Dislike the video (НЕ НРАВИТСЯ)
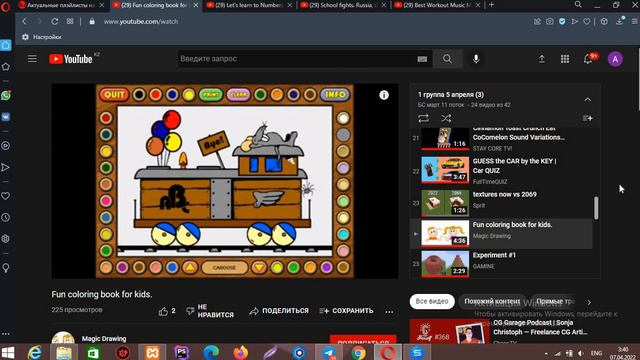 click(x=210, y=311)
